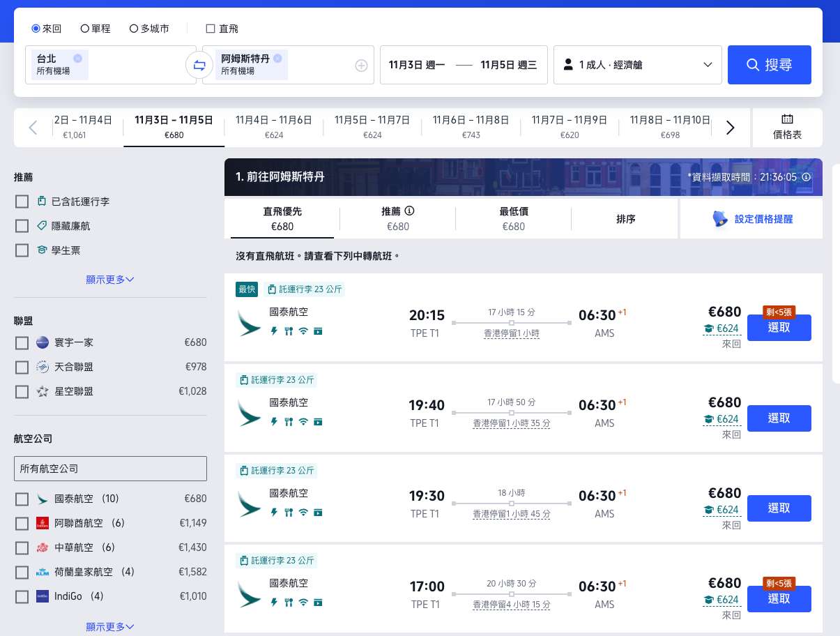This screenshot has width=840, height=636.
Task: Click the bell icon for 設定價格提醒
Action: click(x=719, y=218)
